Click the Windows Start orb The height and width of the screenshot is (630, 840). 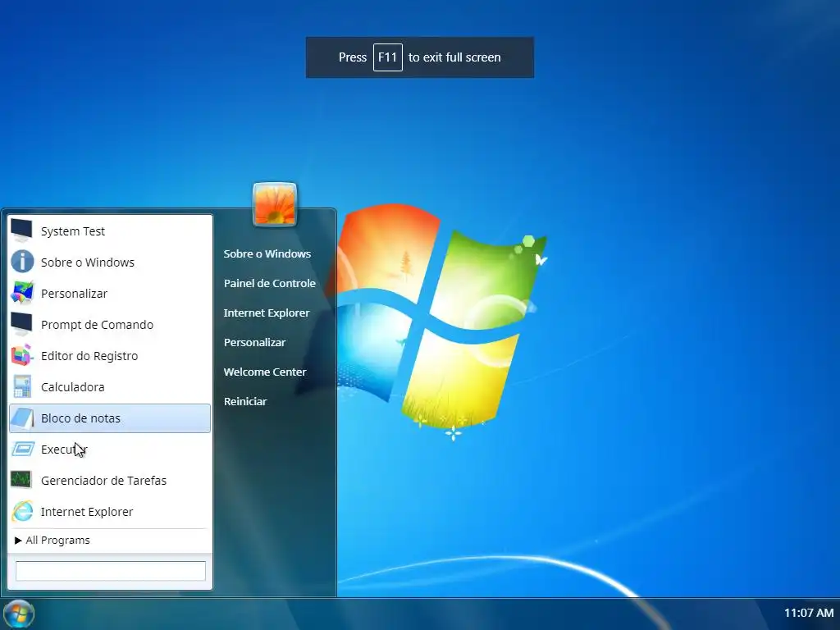(19, 614)
